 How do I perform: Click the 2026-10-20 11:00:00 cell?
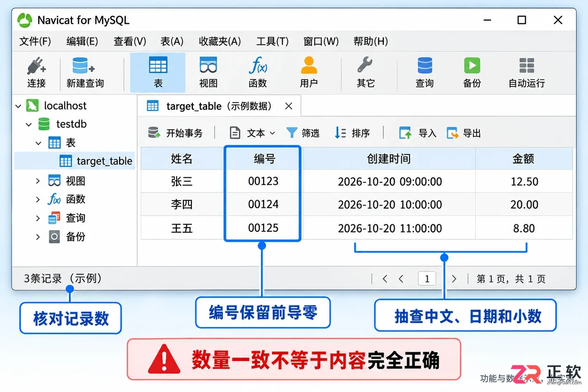tap(389, 228)
